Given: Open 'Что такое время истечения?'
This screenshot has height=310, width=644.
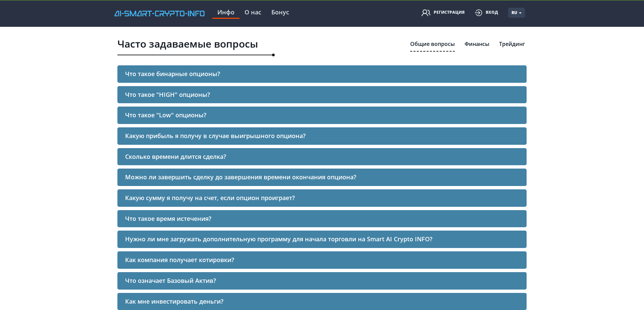Looking at the screenshot, I should (322, 219).
